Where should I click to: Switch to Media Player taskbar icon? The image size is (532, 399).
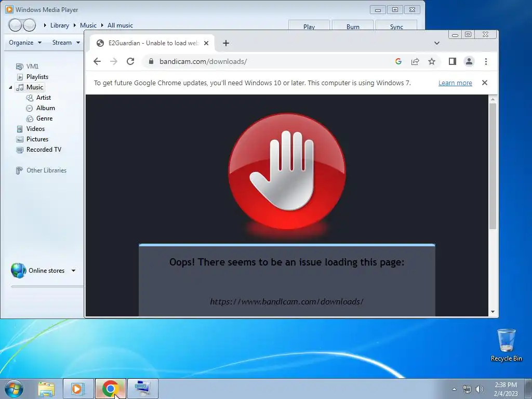78,389
